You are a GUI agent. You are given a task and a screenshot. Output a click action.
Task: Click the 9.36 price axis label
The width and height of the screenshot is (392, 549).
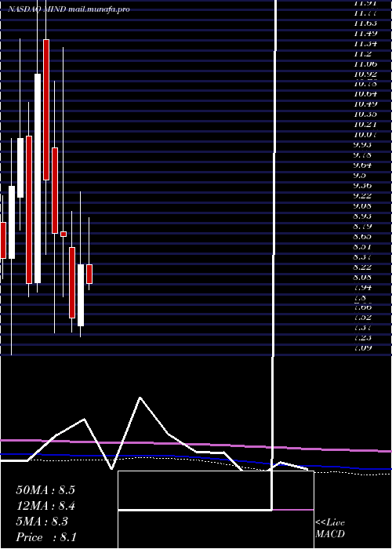362,185
